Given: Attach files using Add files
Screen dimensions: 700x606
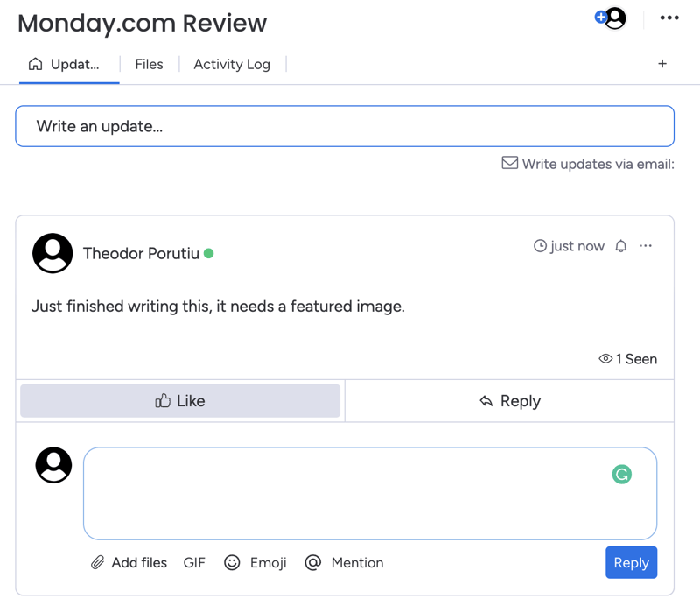Looking at the screenshot, I should tap(129, 562).
